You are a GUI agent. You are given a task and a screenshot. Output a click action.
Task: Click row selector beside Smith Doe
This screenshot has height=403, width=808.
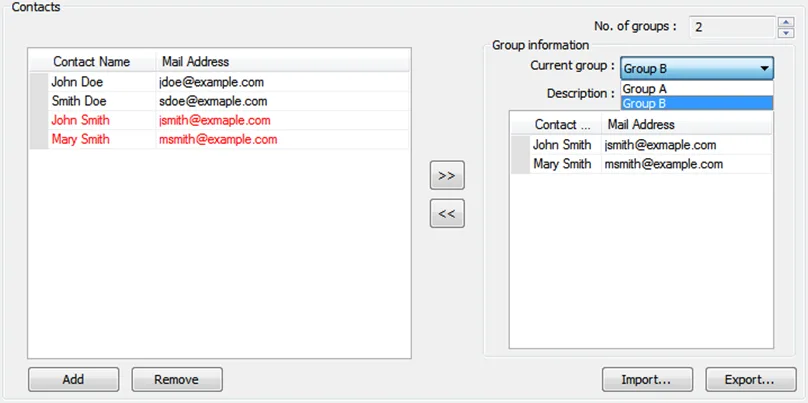(x=39, y=101)
